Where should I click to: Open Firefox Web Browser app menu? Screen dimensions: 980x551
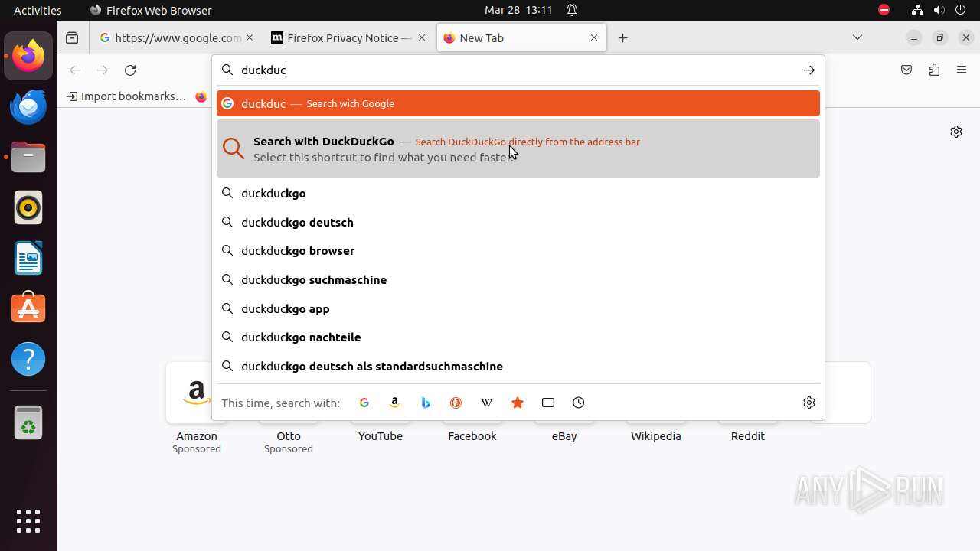(151, 10)
